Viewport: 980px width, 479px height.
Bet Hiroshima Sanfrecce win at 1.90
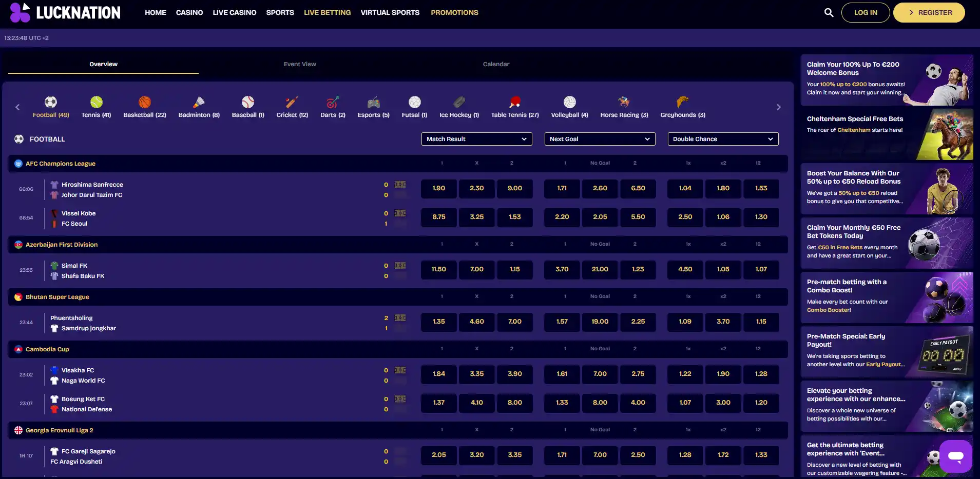(x=439, y=188)
